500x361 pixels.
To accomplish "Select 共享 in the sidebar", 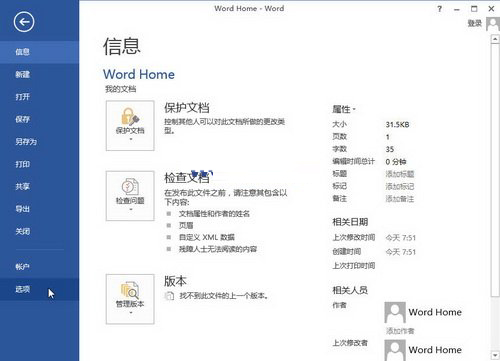I will 39,187.
